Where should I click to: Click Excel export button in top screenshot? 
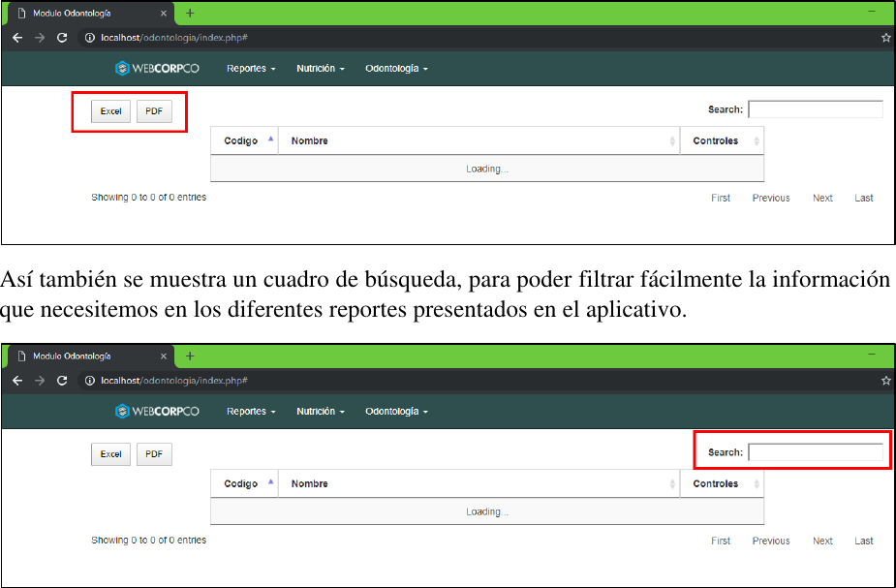(x=110, y=111)
